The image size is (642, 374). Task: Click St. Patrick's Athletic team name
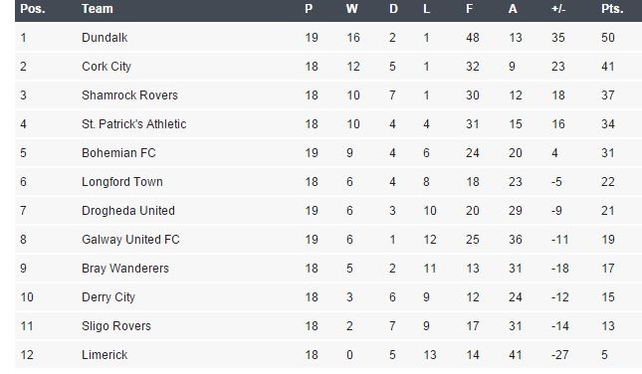click(x=134, y=124)
